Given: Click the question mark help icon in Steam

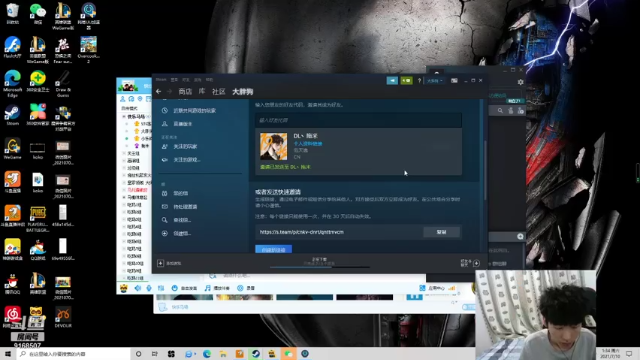Looking at the screenshot, I should point(419,80).
